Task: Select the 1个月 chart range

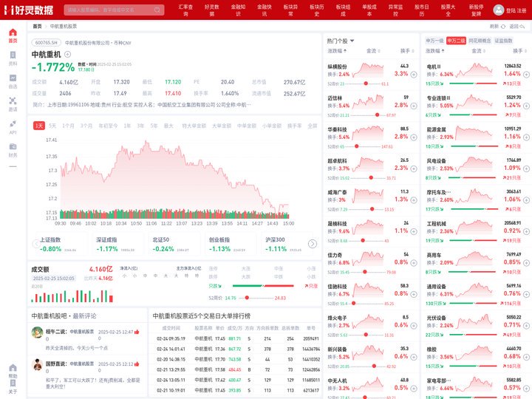Action: (68, 126)
